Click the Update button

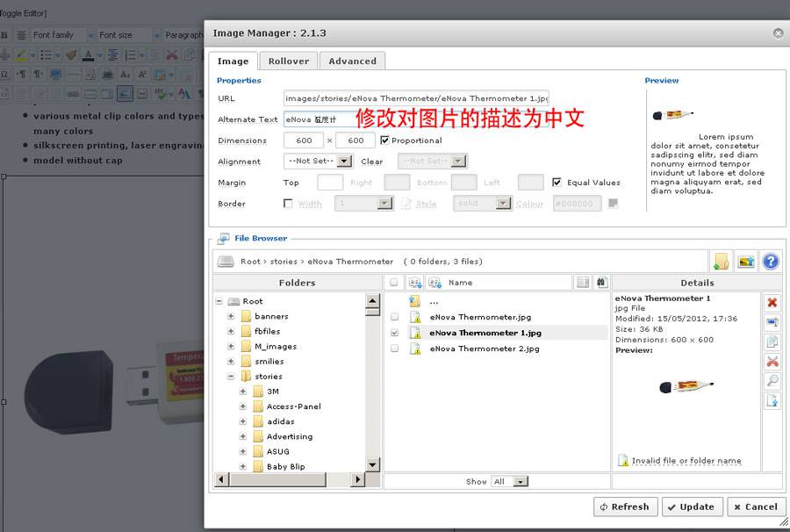(x=693, y=507)
